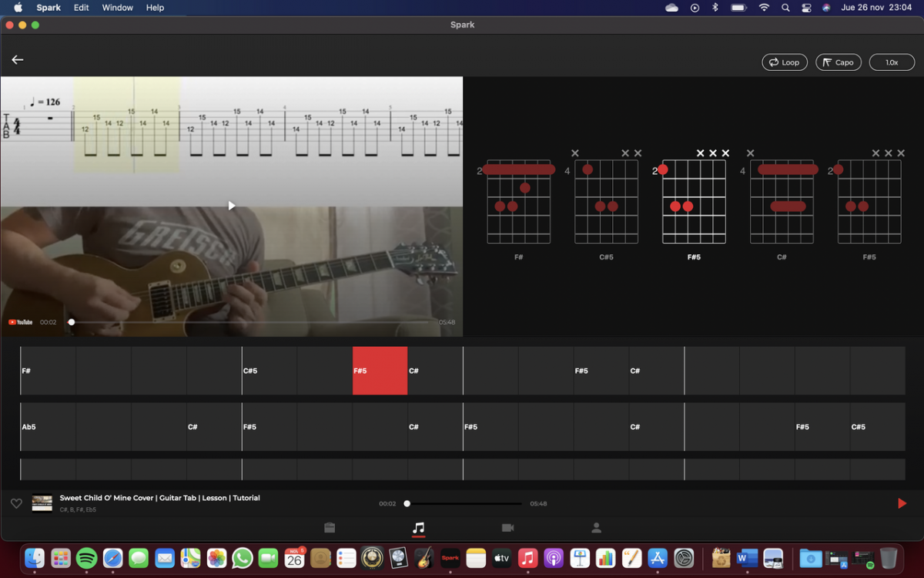Select the highlighted F#5 chord cell
924x578 pixels.
pos(380,371)
